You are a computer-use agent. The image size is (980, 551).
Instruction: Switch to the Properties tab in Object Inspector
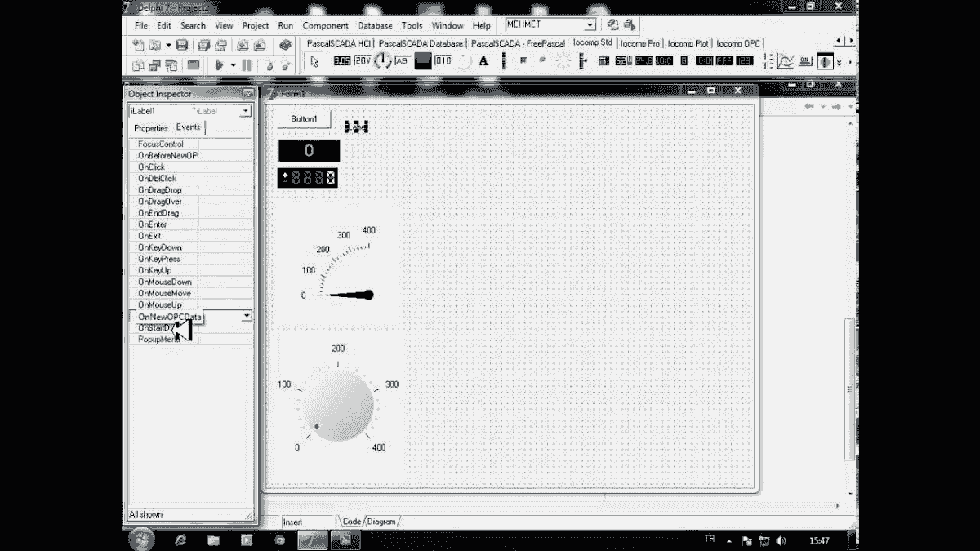151,128
